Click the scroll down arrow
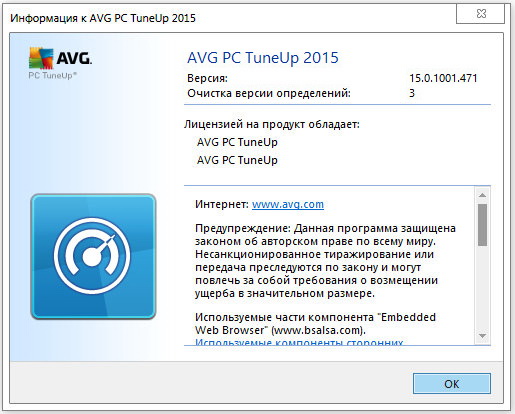Screen dimensions: 515x414 pos(482,336)
